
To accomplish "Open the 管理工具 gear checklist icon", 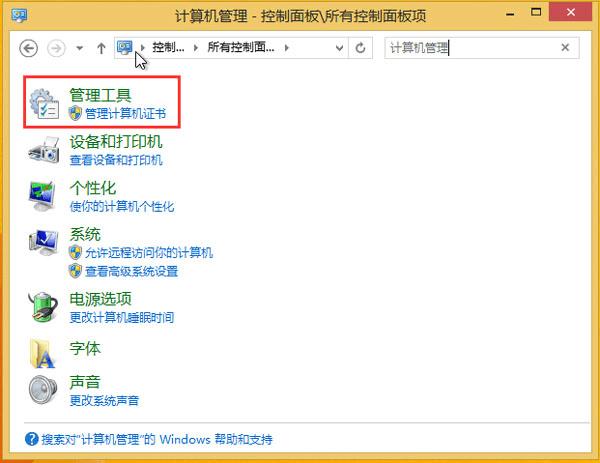I will click(x=44, y=103).
